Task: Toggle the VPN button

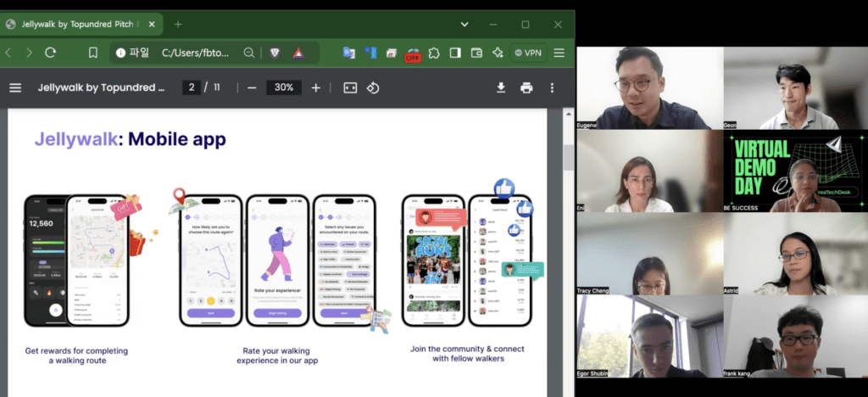Action: (527, 53)
